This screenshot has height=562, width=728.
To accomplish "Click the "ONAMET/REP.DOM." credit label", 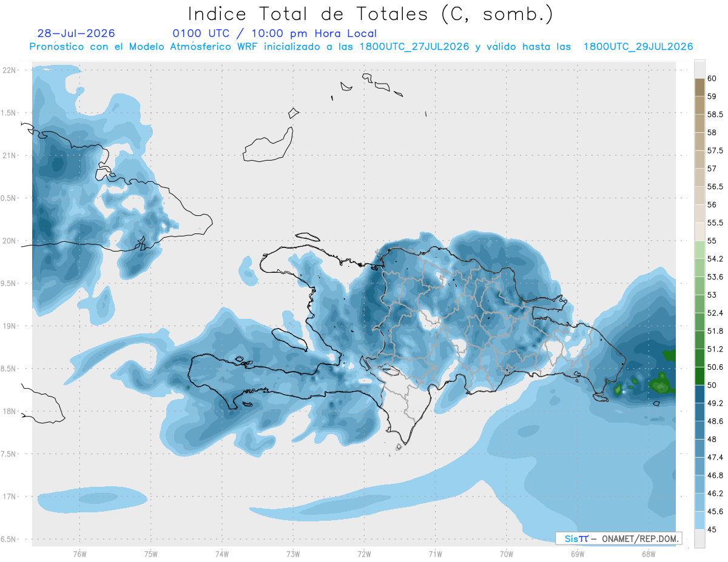I will click(x=641, y=538).
